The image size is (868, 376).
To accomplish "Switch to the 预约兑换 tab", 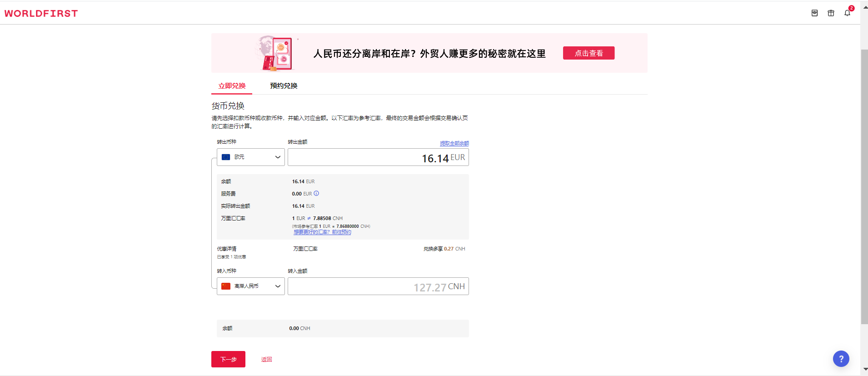I will (x=284, y=86).
